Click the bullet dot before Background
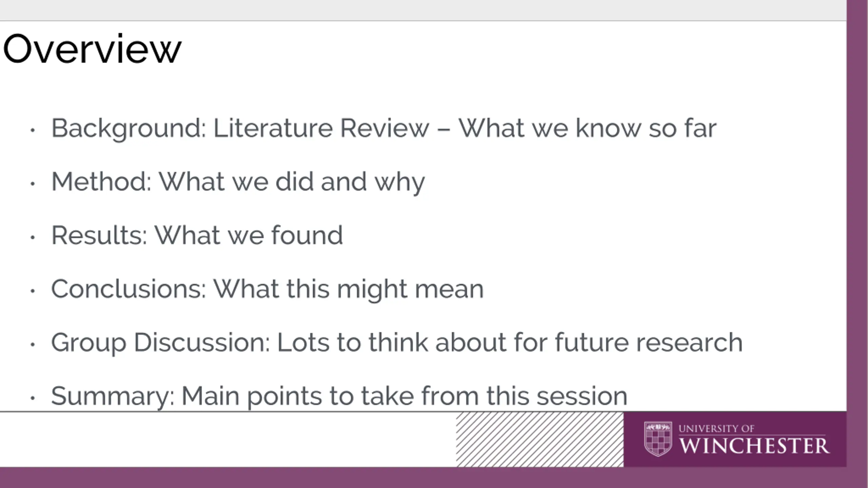The height and width of the screenshot is (488, 868). coord(33,130)
